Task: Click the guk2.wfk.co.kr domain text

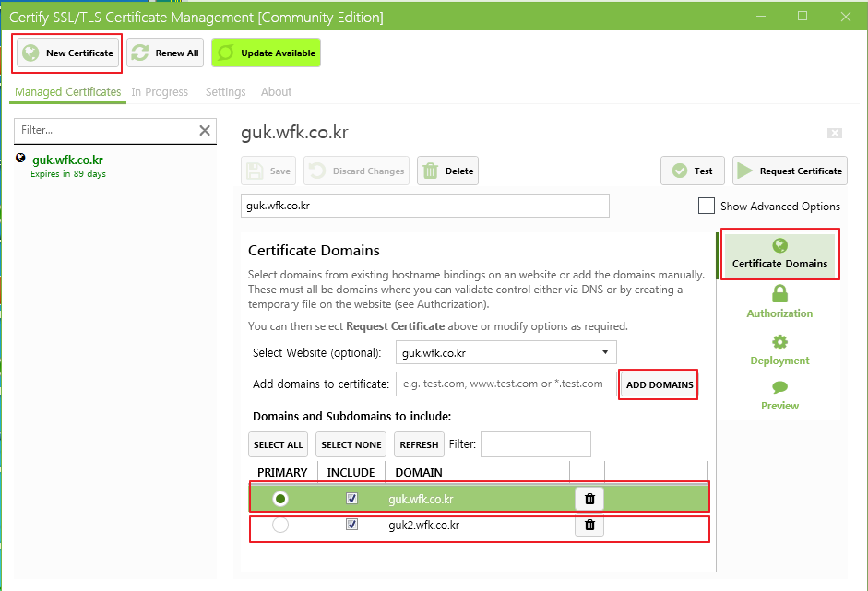Action: point(424,526)
